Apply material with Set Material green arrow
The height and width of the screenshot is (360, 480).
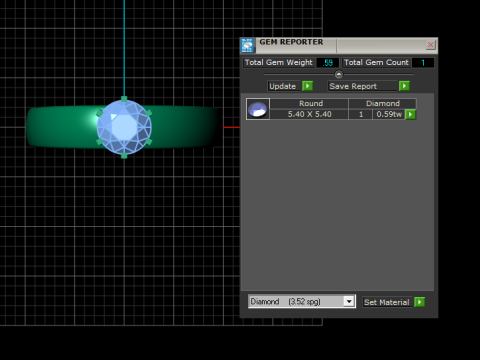tap(420, 302)
